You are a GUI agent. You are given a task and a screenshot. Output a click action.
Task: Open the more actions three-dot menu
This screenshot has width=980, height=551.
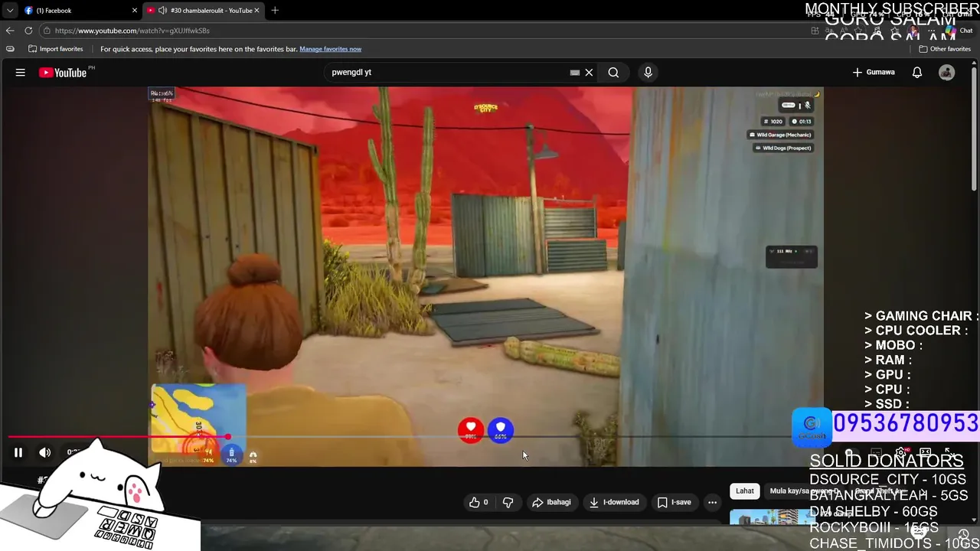pos(712,503)
